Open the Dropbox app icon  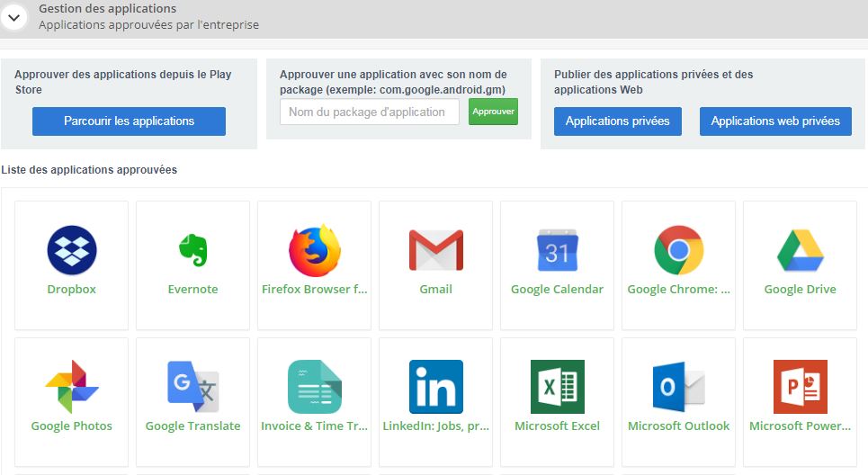click(x=72, y=250)
